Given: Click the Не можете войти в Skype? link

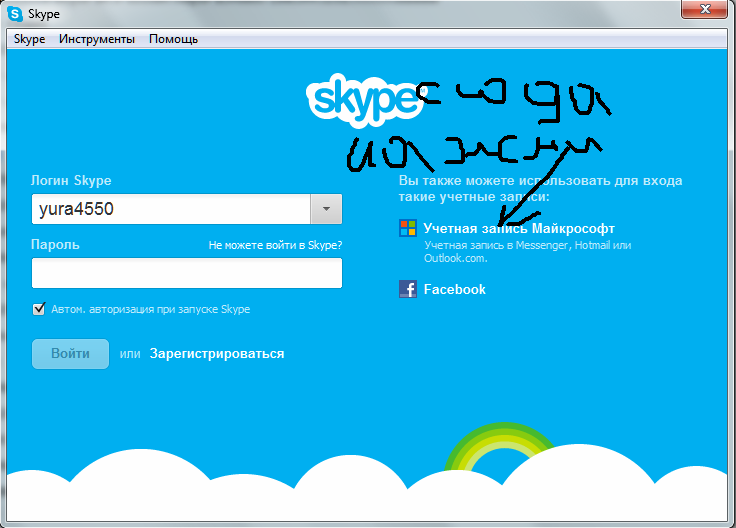Looking at the screenshot, I should click(276, 245).
